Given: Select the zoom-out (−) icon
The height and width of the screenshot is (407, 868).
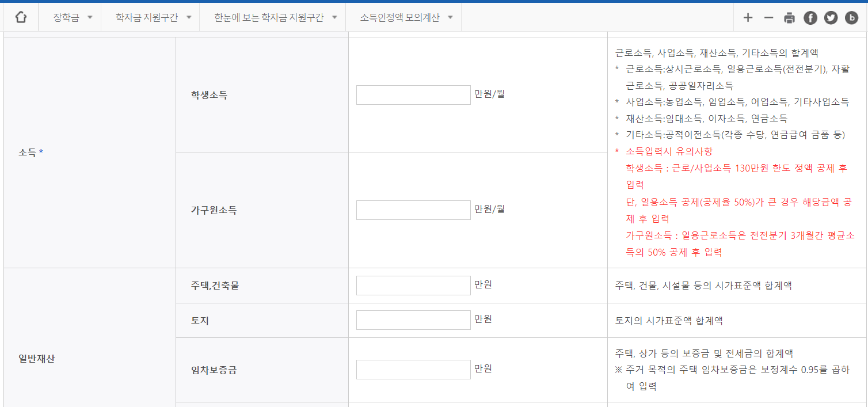Looking at the screenshot, I should [x=768, y=17].
